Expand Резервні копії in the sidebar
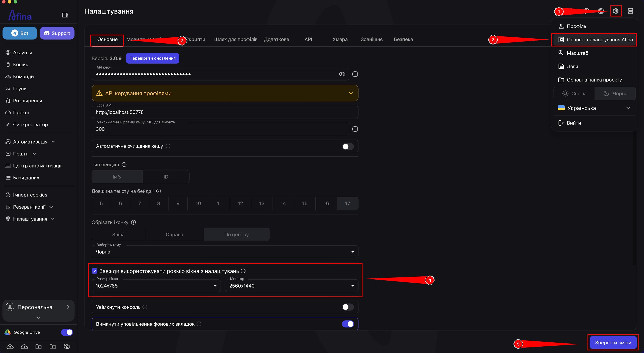This screenshot has height=353, width=644. [29, 207]
